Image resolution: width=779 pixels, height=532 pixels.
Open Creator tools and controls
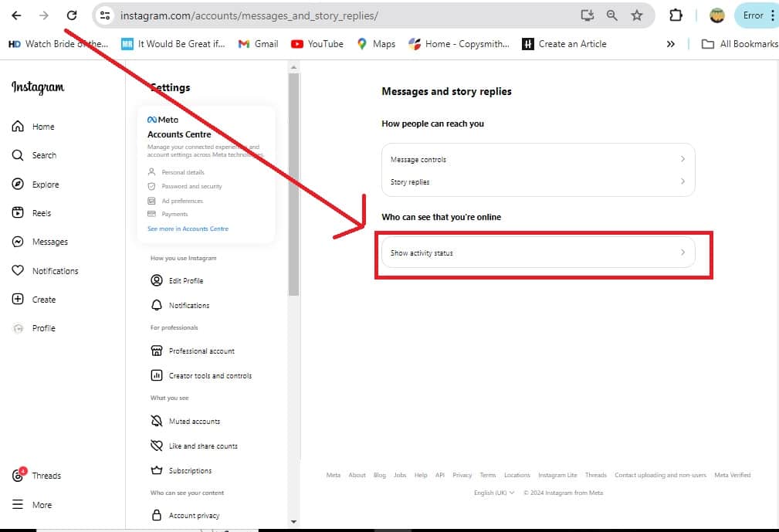[x=202, y=375]
